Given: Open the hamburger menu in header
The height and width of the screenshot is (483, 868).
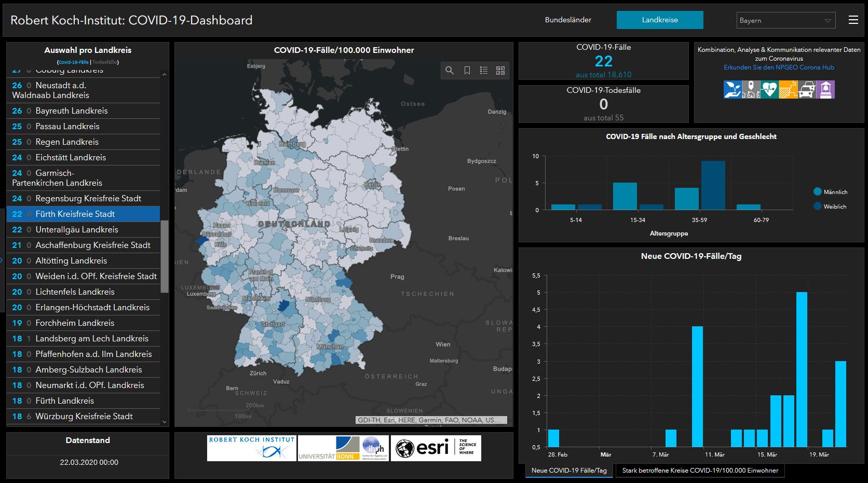Looking at the screenshot, I should [x=853, y=20].
